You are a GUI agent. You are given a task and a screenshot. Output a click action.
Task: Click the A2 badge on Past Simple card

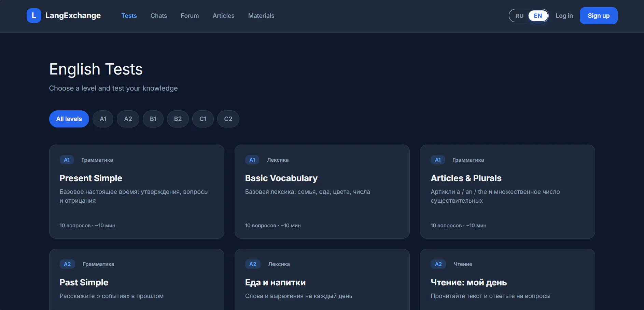[x=67, y=264]
